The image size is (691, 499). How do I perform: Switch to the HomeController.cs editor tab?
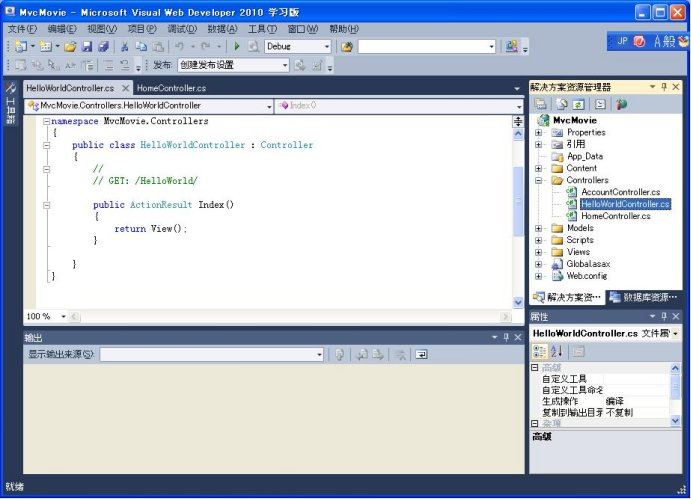tap(171, 88)
